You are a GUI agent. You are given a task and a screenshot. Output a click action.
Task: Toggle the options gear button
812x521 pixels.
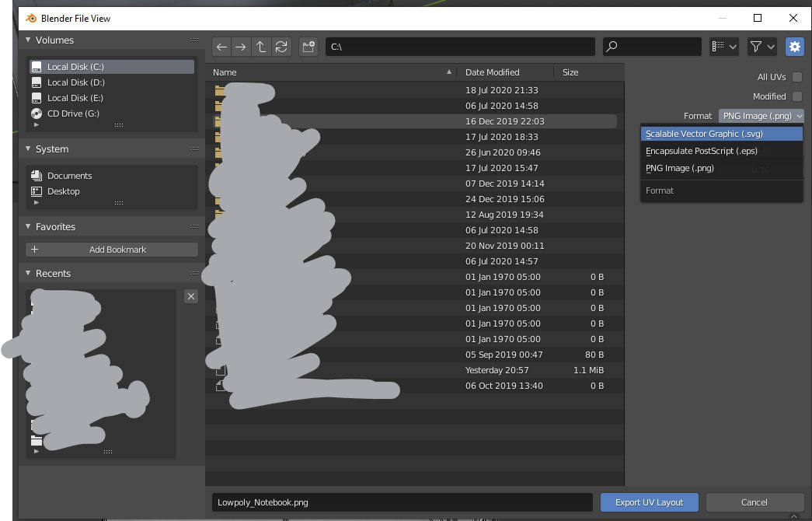tap(794, 47)
